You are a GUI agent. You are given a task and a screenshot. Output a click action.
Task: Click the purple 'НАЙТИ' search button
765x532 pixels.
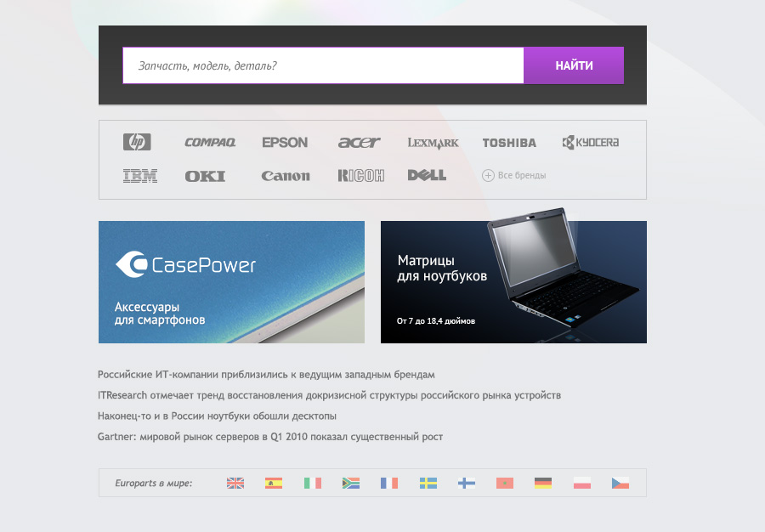pos(574,65)
